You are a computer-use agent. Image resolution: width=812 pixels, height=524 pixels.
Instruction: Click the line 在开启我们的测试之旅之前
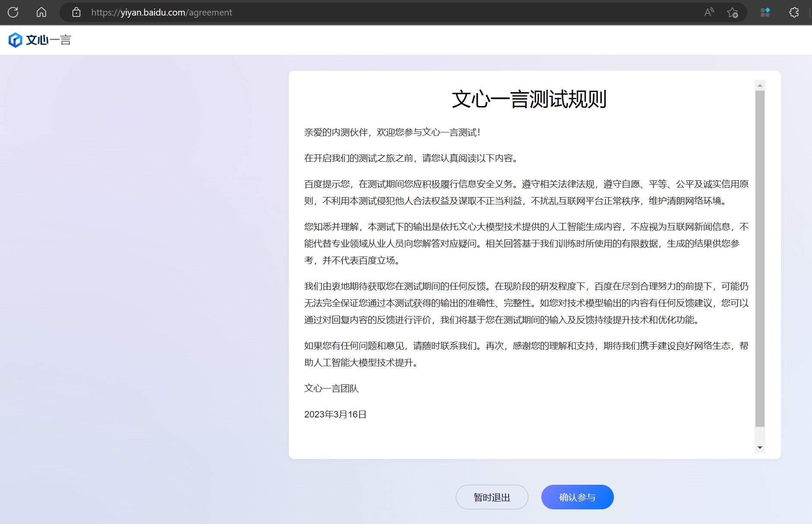point(411,158)
